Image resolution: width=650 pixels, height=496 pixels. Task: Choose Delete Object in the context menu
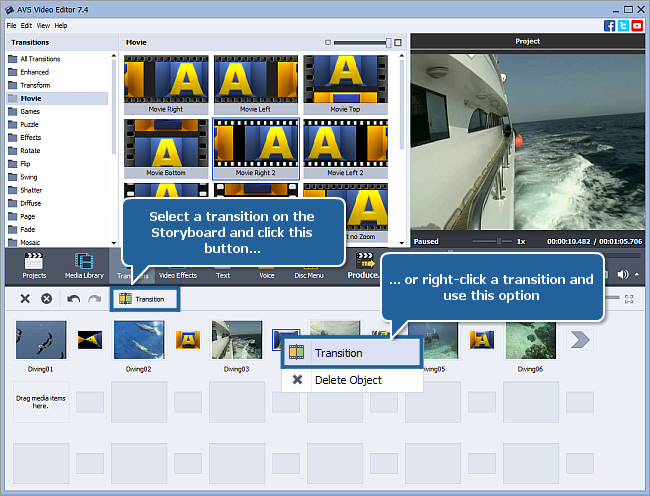pos(352,380)
